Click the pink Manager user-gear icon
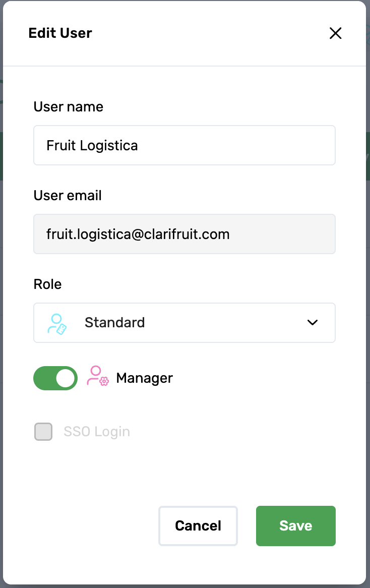This screenshot has height=588, width=370. (x=98, y=376)
